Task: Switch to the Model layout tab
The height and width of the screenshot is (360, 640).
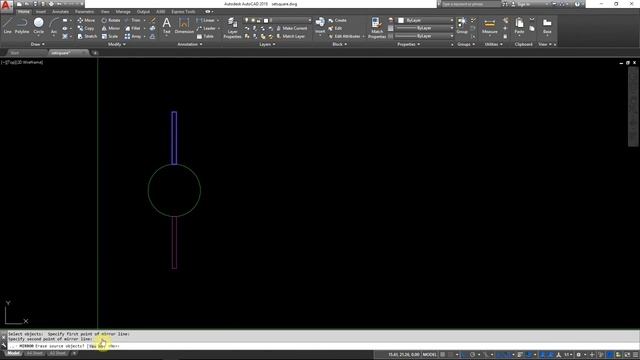Action: (13, 353)
